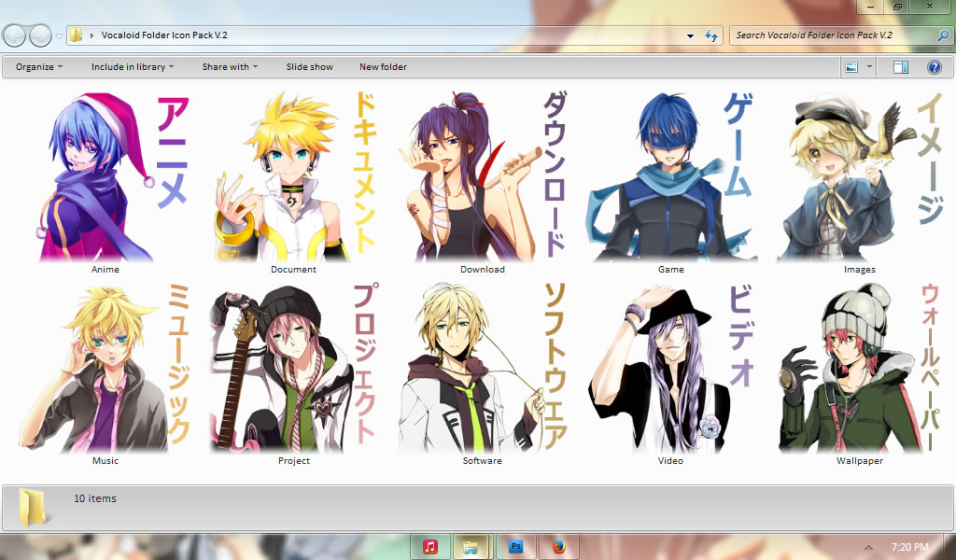Select the Project folder icon
Viewport: 956px width, 560px height.
point(295,369)
